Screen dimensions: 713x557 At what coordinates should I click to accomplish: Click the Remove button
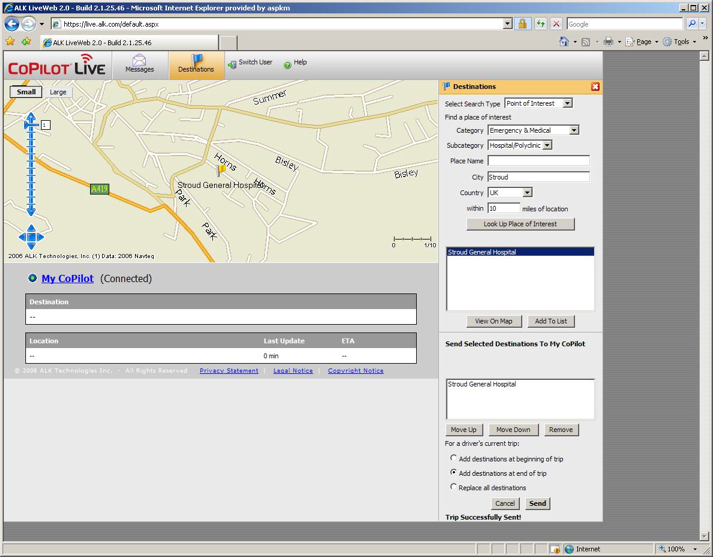(561, 430)
